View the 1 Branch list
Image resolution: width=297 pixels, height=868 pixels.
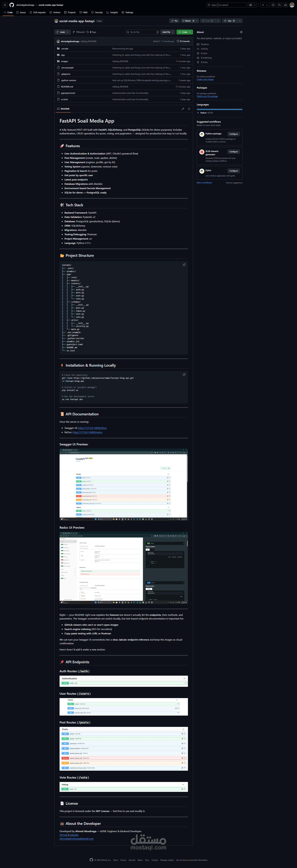(x=79, y=32)
